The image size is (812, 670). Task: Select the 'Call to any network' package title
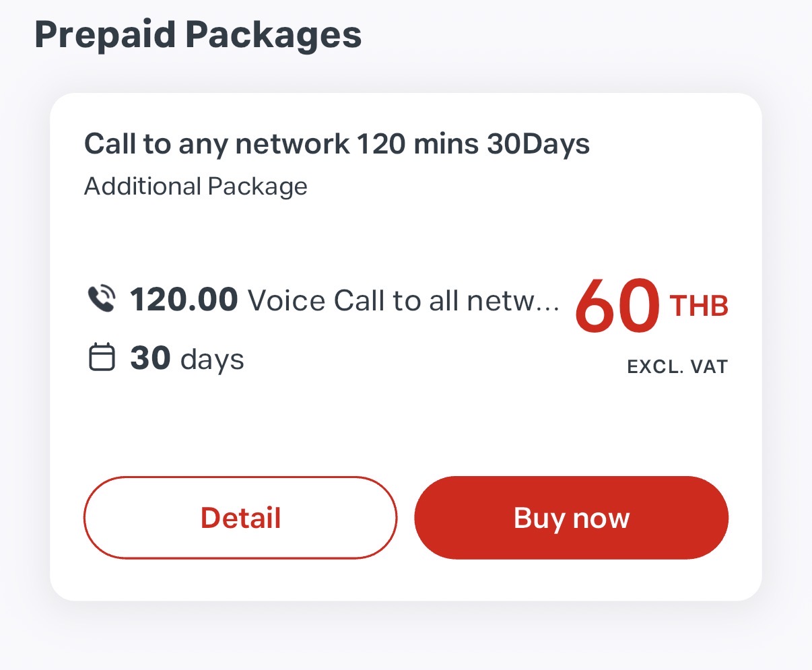[337, 144]
